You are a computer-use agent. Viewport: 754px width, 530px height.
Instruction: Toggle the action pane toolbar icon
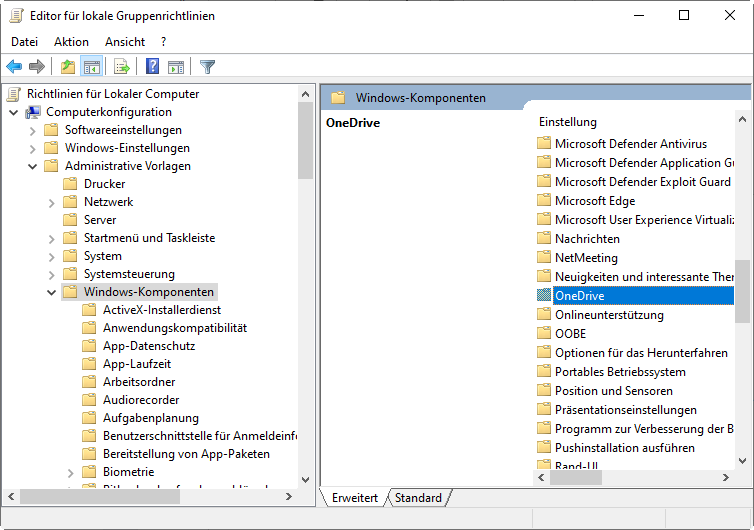point(176,66)
